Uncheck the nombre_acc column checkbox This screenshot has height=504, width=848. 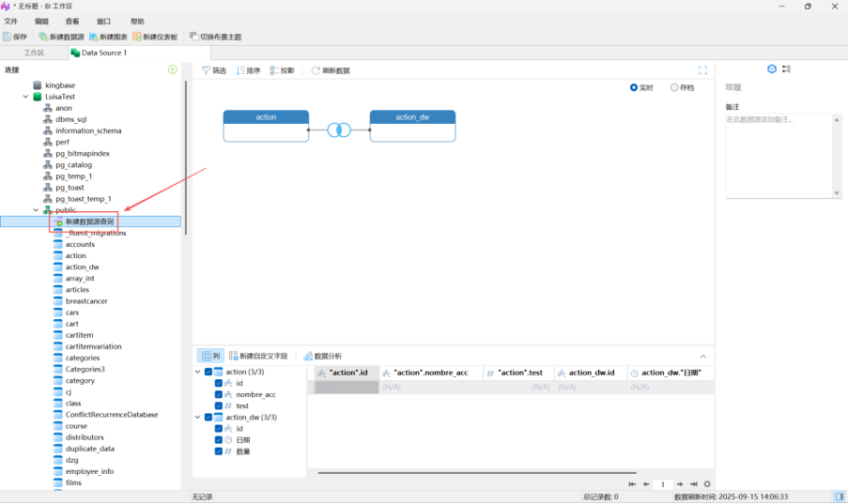219,394
